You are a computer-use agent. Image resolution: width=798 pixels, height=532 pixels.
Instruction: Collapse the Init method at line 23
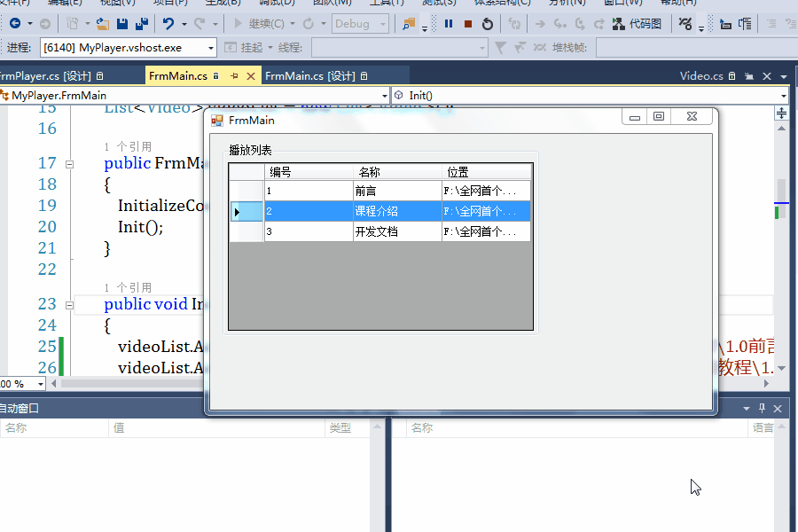coord(69,305)
